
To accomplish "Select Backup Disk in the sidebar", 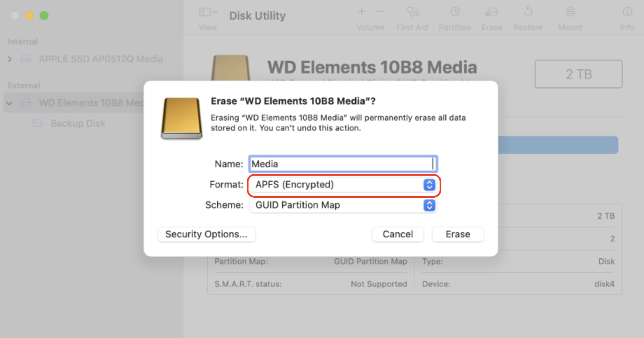I will click(77, 123).
